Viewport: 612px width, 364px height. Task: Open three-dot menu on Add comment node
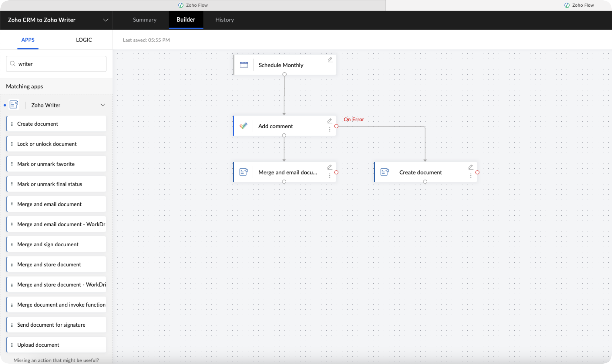pos(330,130)
